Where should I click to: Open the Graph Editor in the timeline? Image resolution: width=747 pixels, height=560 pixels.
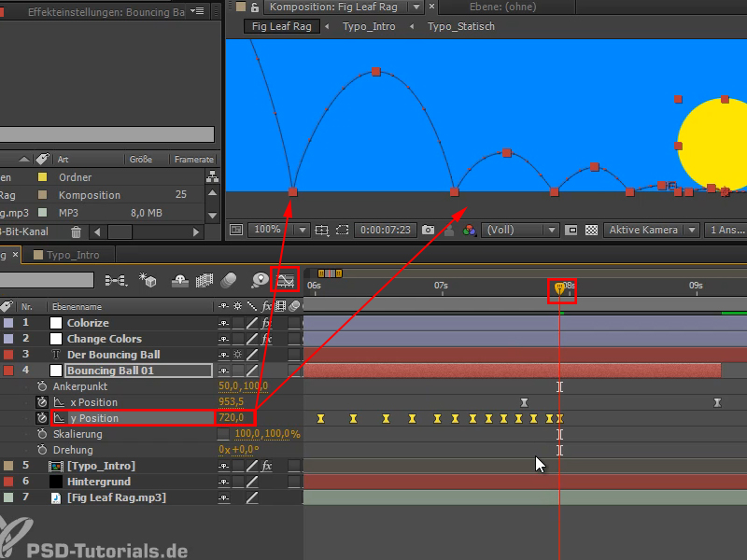click(285, 277)
